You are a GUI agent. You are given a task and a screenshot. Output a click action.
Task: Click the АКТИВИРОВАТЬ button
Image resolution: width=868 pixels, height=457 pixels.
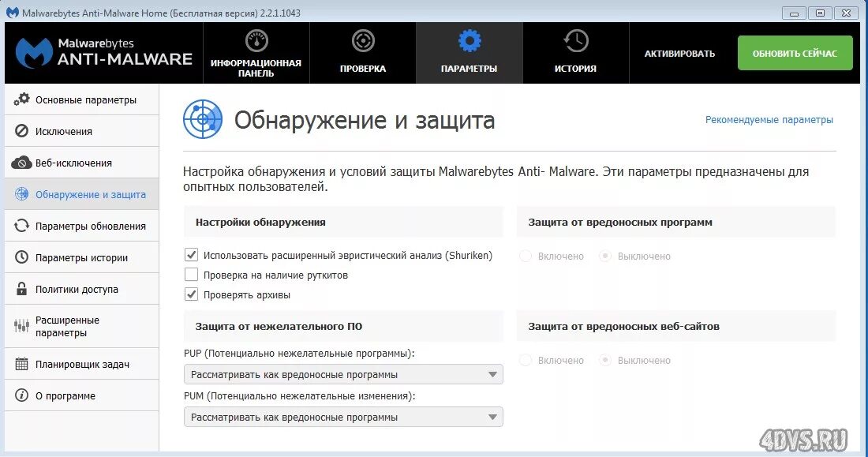coord(679,54)
